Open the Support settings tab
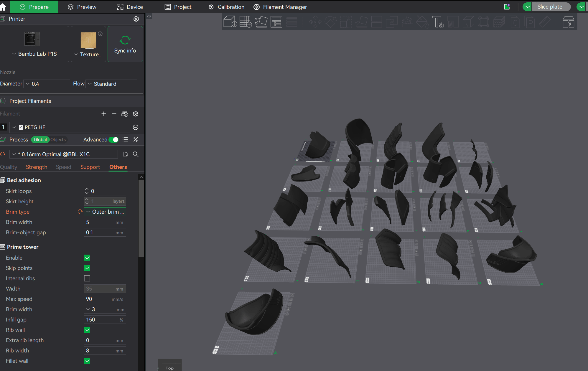Viewport: 588px width, 371px height. [x=90, y=167]
